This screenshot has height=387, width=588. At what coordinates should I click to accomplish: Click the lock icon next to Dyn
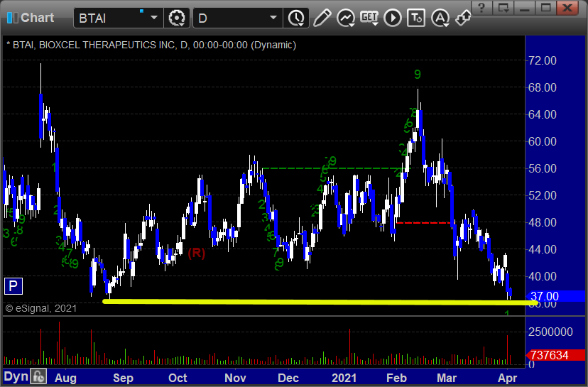point(38,376)
